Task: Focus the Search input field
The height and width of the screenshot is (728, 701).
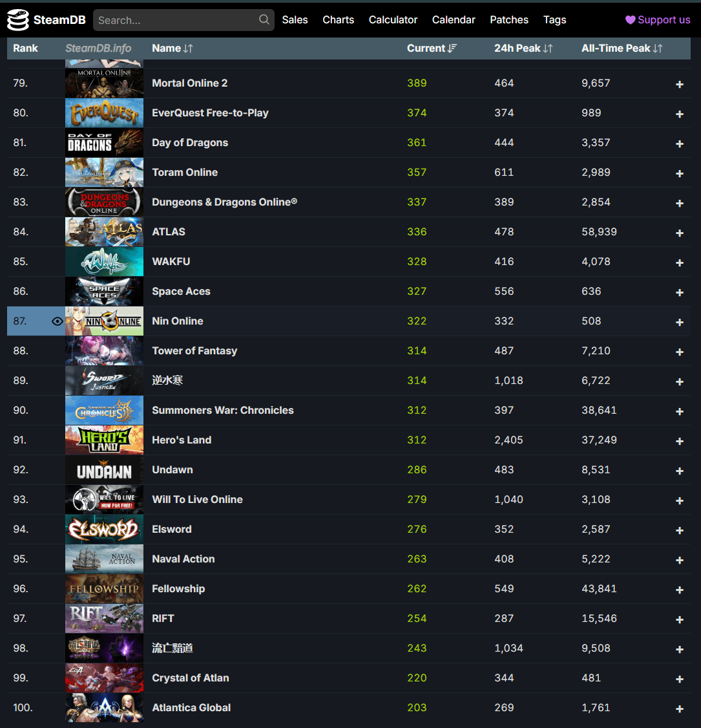Action: pos(183,20)
